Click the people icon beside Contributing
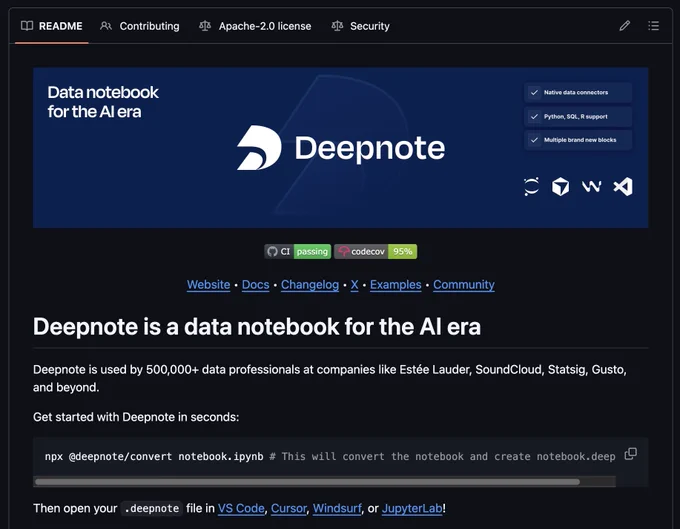The image size is (680, 529). (x=106, y=26)
